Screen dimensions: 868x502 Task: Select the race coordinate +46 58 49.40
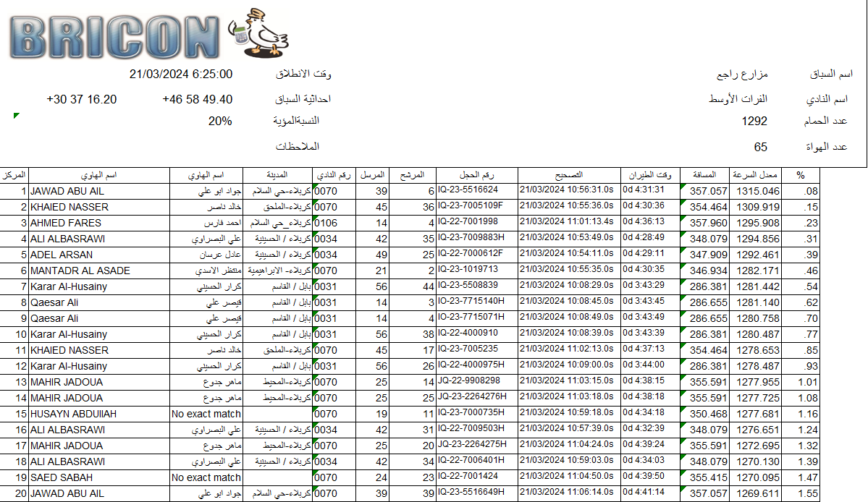197,99
